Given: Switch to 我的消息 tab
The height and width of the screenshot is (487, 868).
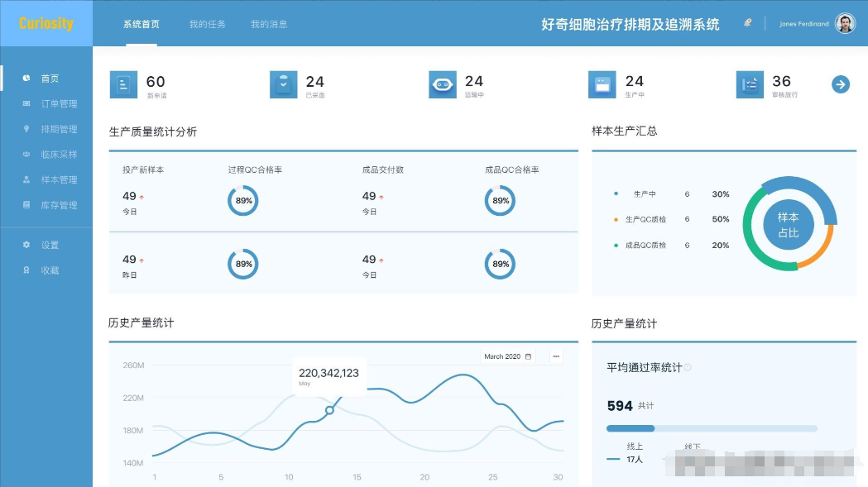Looking at the screenshot, I should point(268,24).
